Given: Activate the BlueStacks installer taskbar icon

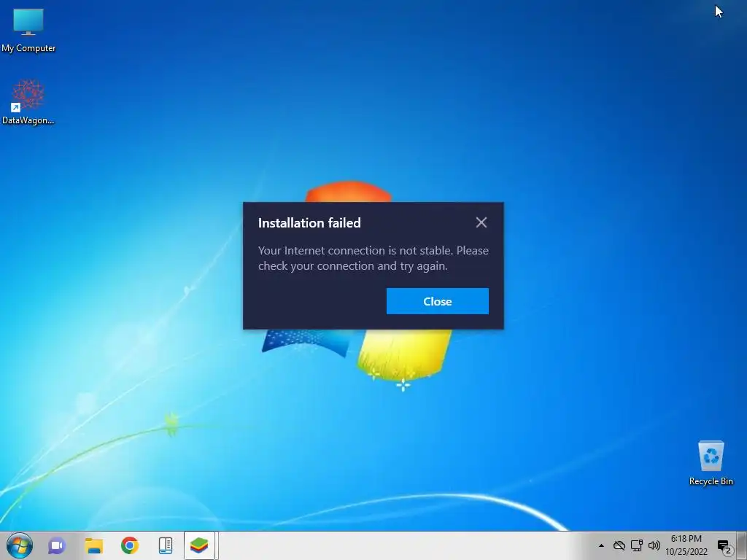Looking at the screenshot, I should coord(199,545).
